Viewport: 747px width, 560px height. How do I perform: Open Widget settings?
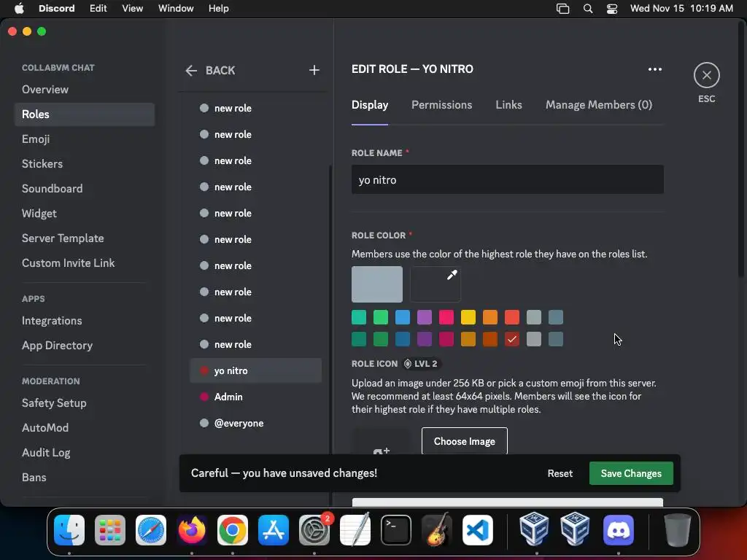tap(85, 214)
